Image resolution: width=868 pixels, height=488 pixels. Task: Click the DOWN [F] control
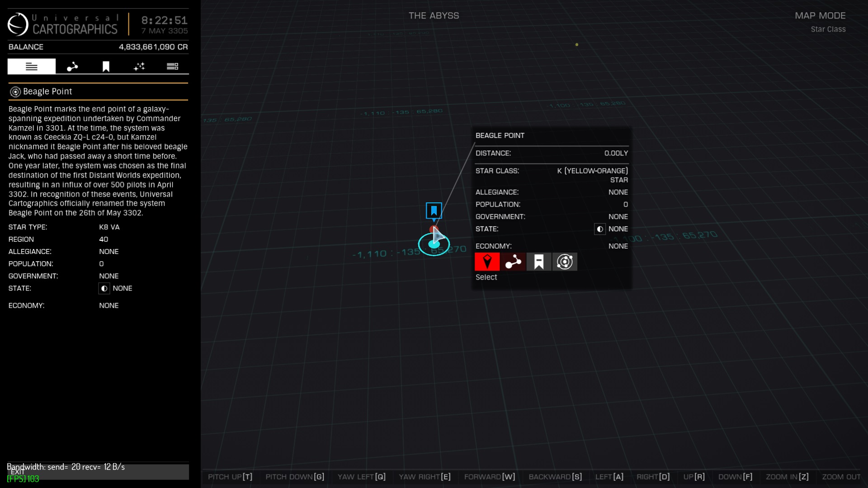coord(736,477)
